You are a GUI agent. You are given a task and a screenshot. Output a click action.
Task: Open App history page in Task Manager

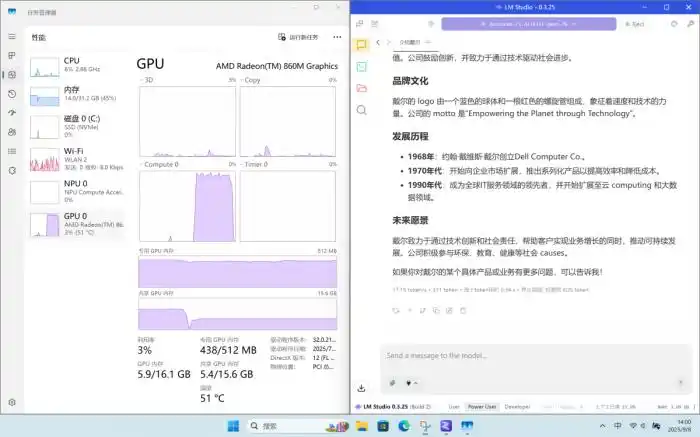(12, 94)
